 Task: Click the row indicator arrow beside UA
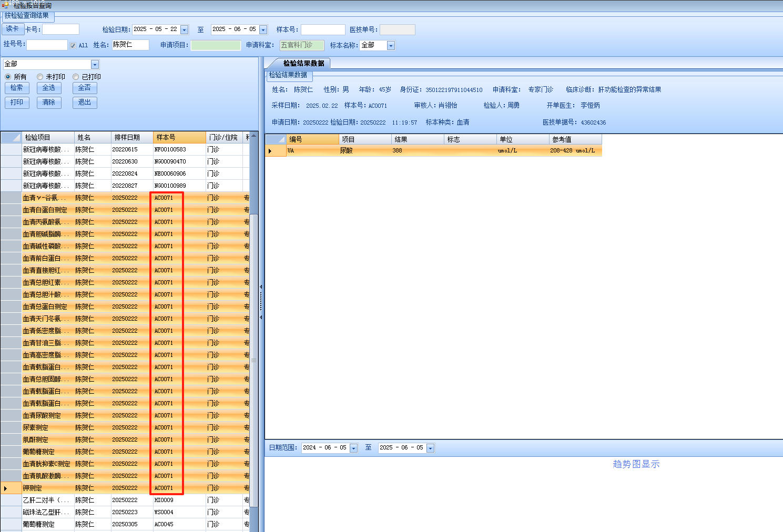270,151
